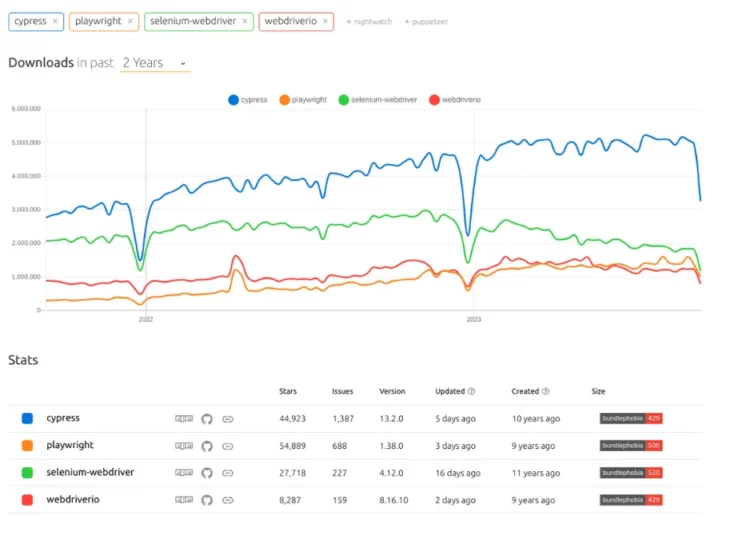
Task: Open bundlephobia badge for playwright
Action: pos(631,446)
